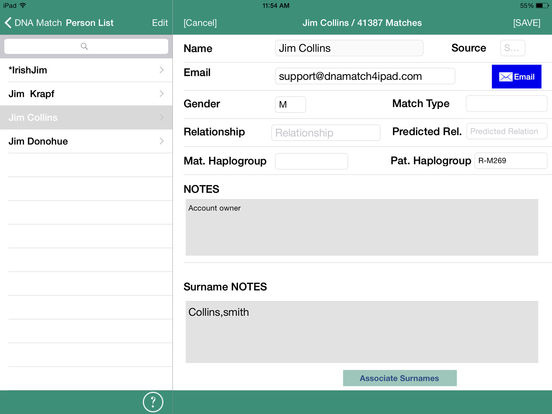Click the Predicted Relation field
Image resolution: width=552 pixels, height=414 pixels.
507,131
